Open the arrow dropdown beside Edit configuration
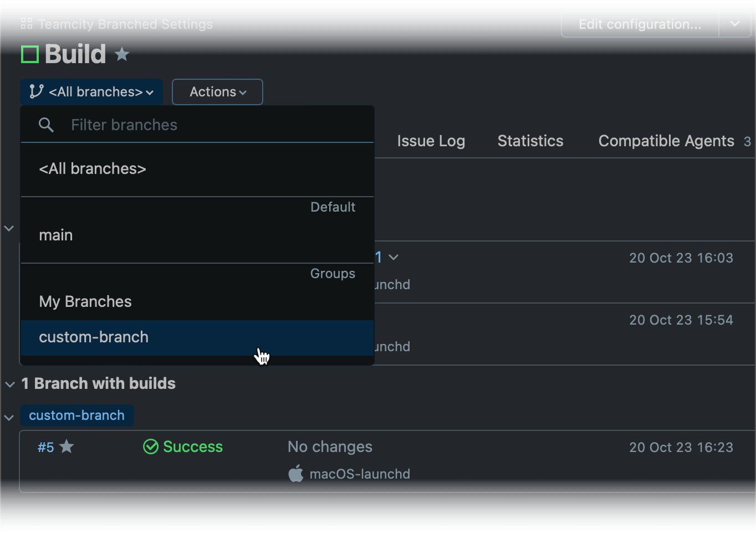Viewport: 756px width, 534px height. click(x=735, y=24)
